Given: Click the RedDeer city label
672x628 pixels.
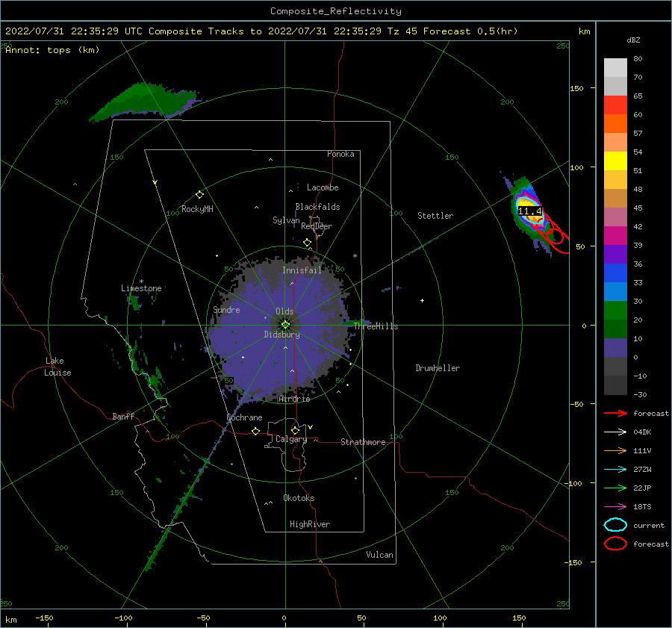Looking at the screenshot, I should 317,226.
